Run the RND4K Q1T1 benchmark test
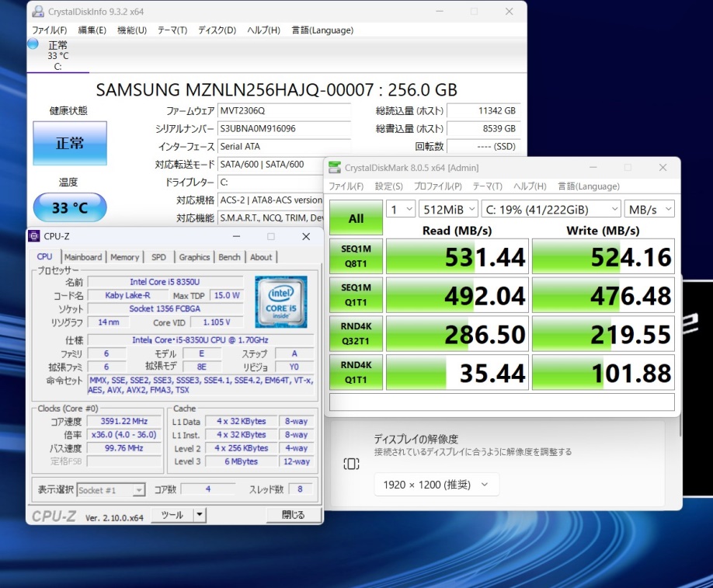This screenshot has height=588, width=713. 356,372
